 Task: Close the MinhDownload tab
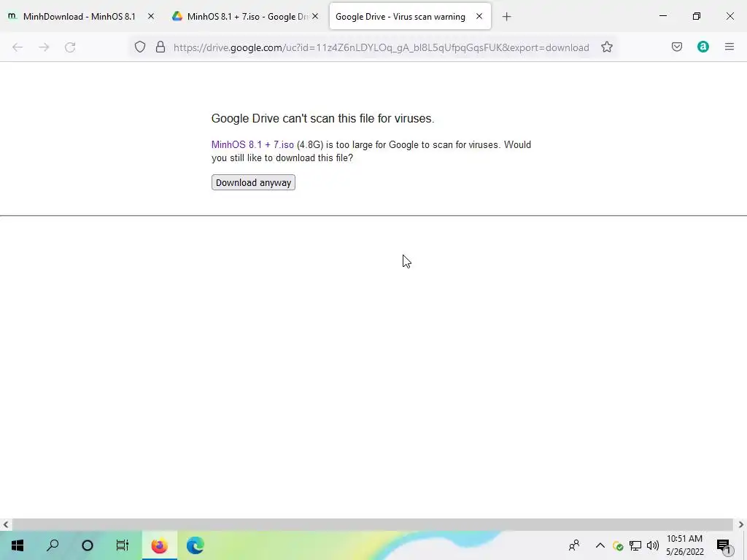pyautogui.click(x=150, y=16)
